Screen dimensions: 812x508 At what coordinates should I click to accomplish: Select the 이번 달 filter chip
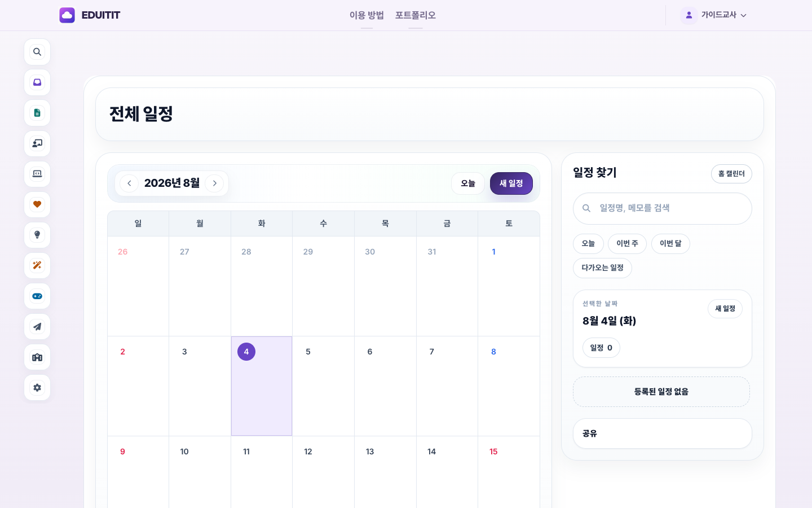[x=670, y=243]
